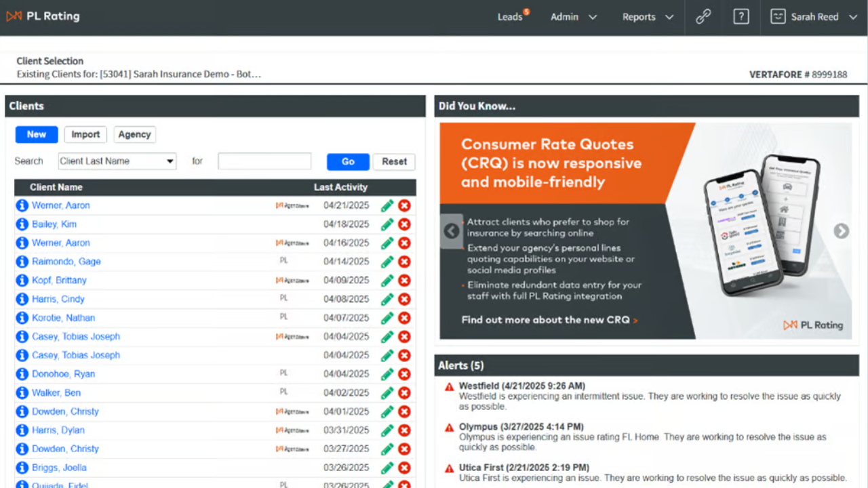This screenshot has width=868, height=488.
Task: Click the Client Name column header
Action: (56, 187)
